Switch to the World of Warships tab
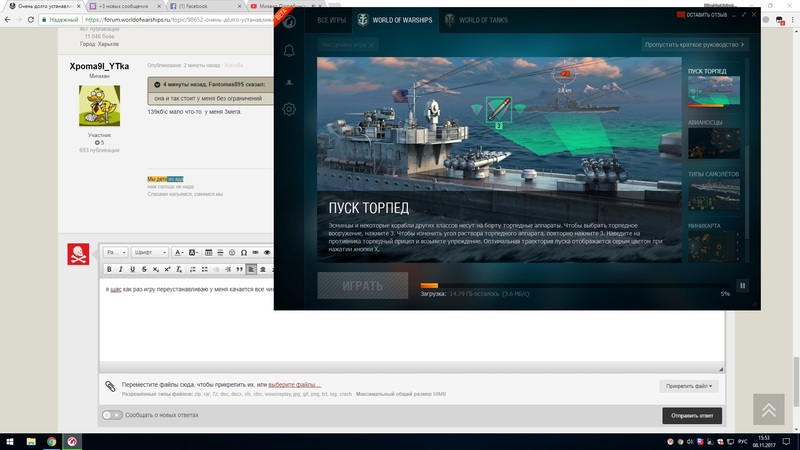This screenshot has width=800, height=450. (x=395, y=20)
